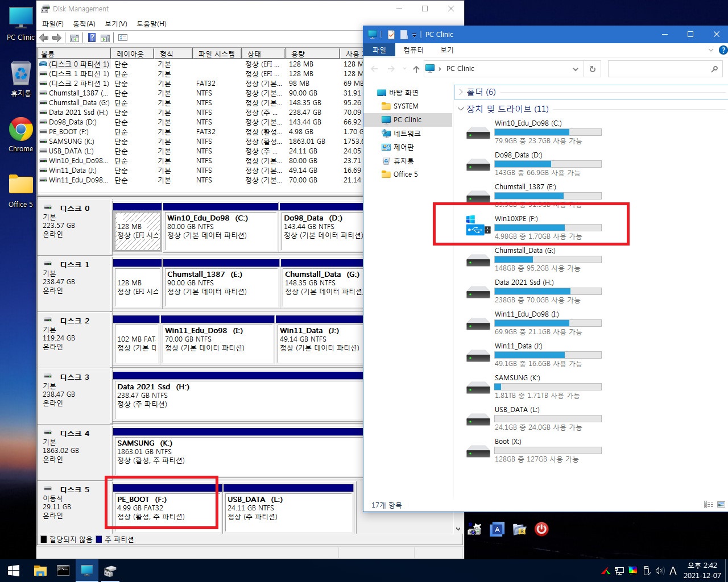Select SYSTEM in explorer navigation pane
Viewport: 728px width, 582px height.
[x=406, y=106]
